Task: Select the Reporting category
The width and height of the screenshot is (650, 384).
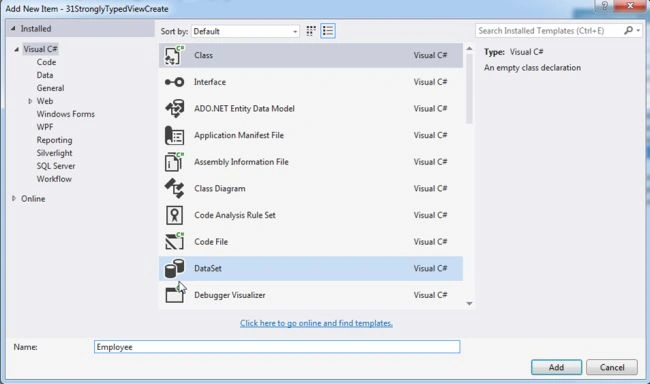Action: 54,140
